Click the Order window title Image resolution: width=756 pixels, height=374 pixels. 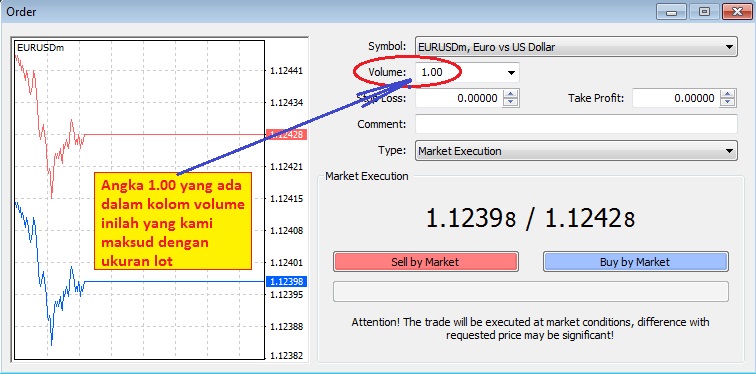point(21,12)
